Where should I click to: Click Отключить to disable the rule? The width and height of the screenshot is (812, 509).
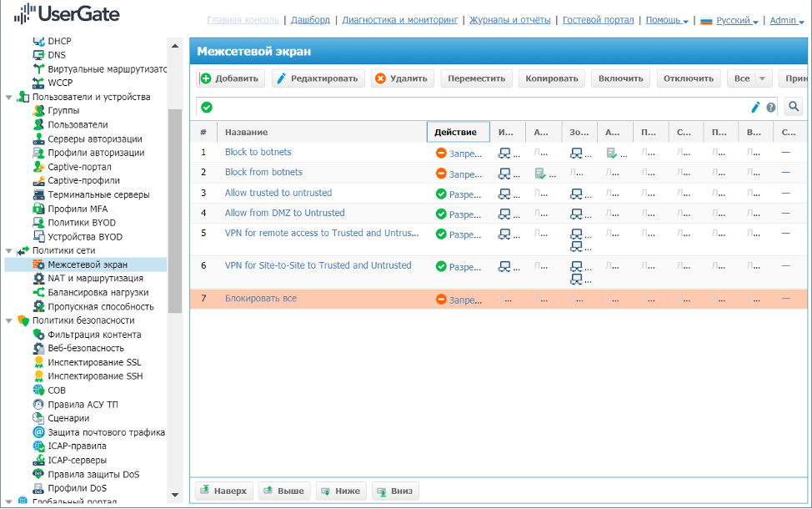pyautogui.click(x=688, y=78)
